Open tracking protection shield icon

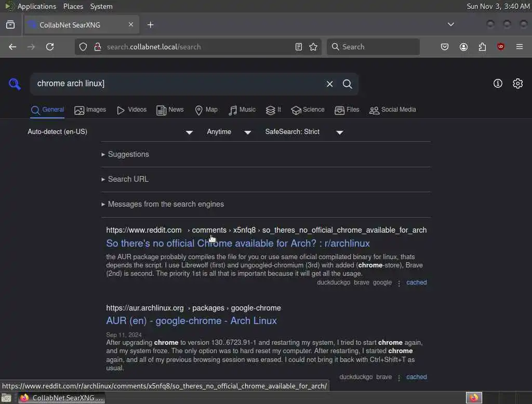point(83,47)
